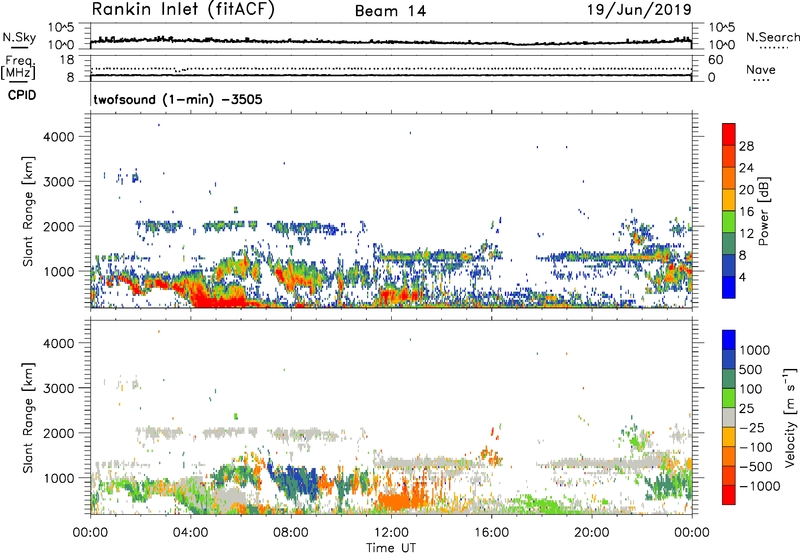Click the "Nave" legend label

click(x=761, y=69)
